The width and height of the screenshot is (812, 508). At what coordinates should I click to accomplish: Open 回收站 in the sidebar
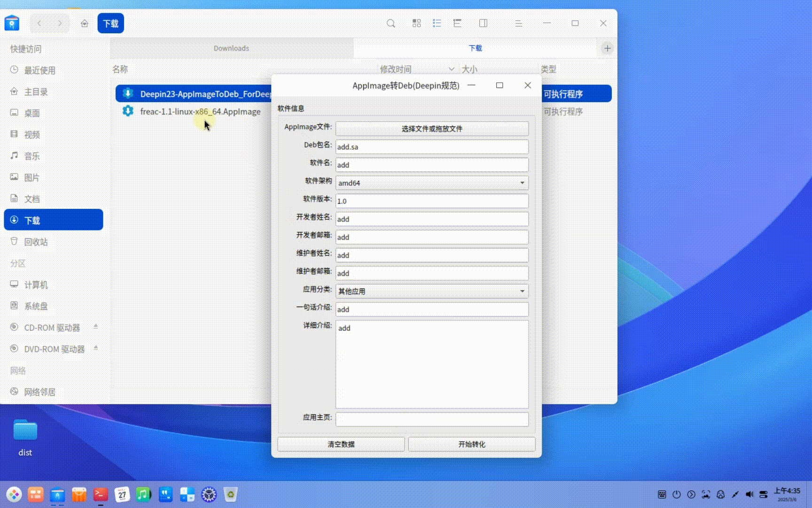pos(54,242)
